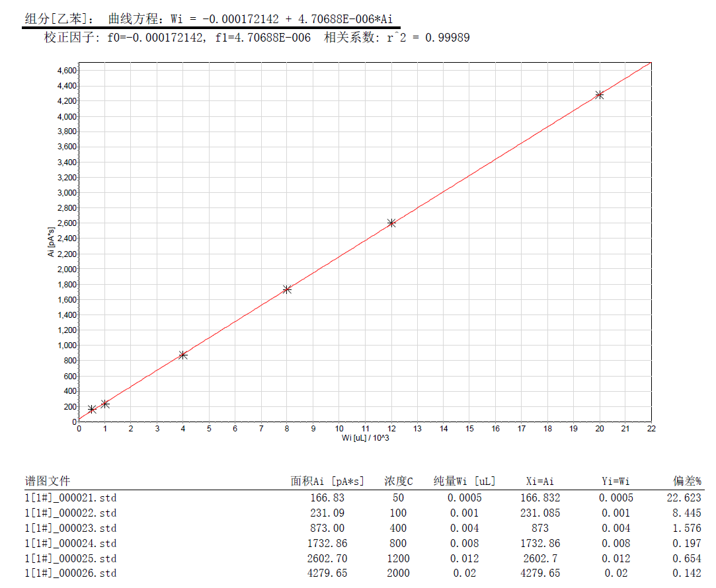Select the calibration point at Wi 12

click(x=391, y=223)
